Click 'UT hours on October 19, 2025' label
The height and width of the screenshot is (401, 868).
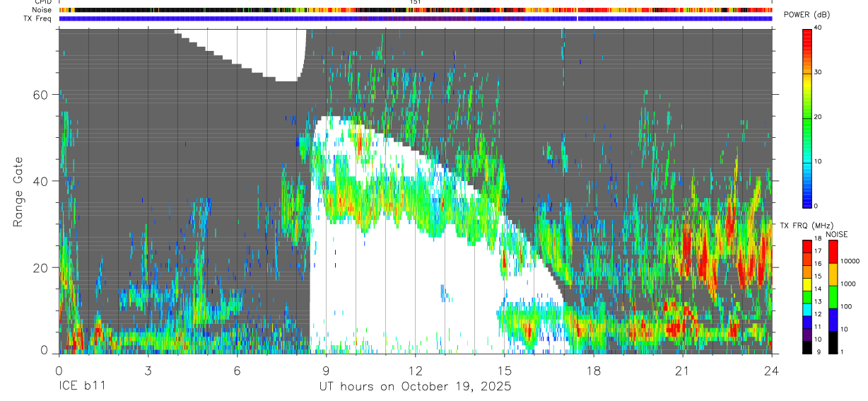416,387
